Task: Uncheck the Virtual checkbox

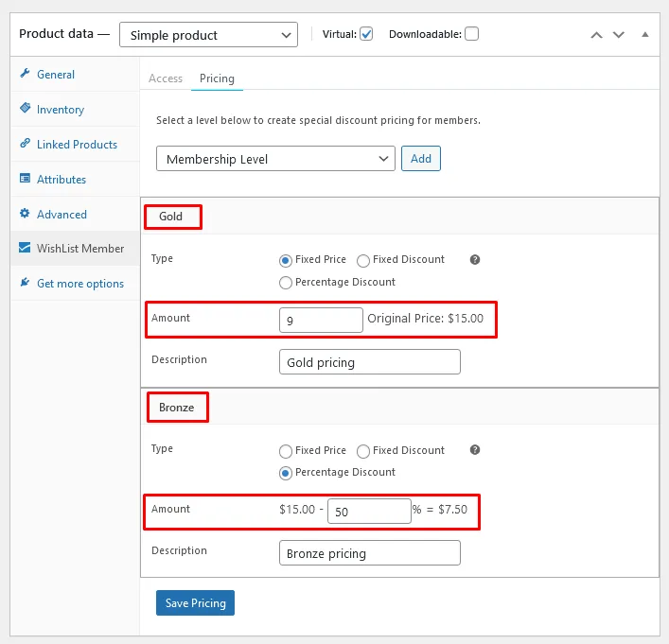Action: 366,34
